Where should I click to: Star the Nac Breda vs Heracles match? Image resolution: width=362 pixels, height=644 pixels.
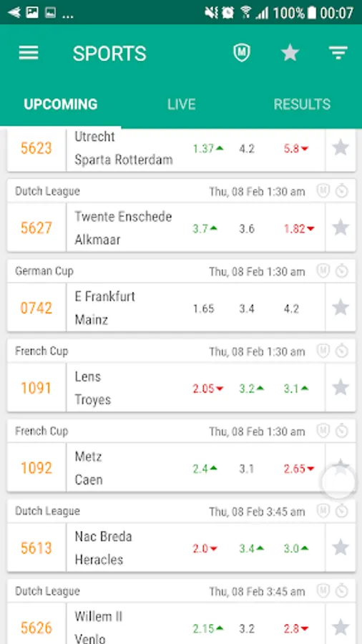click(x=341, y=547)
